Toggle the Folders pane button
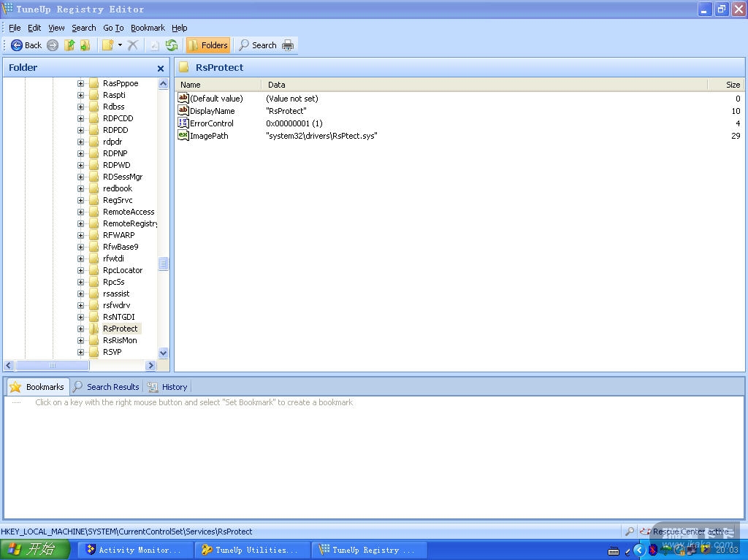The height and width of the screenshot is (560, 748). pyautogui.click(x=208, y=45)
